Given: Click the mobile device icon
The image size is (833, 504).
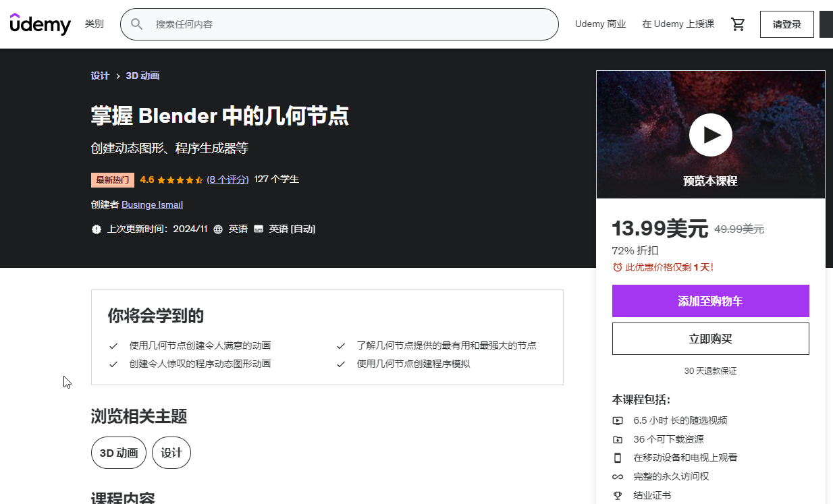Looking at the screenshot, I should pyautogui.click(x=617, y=457).
